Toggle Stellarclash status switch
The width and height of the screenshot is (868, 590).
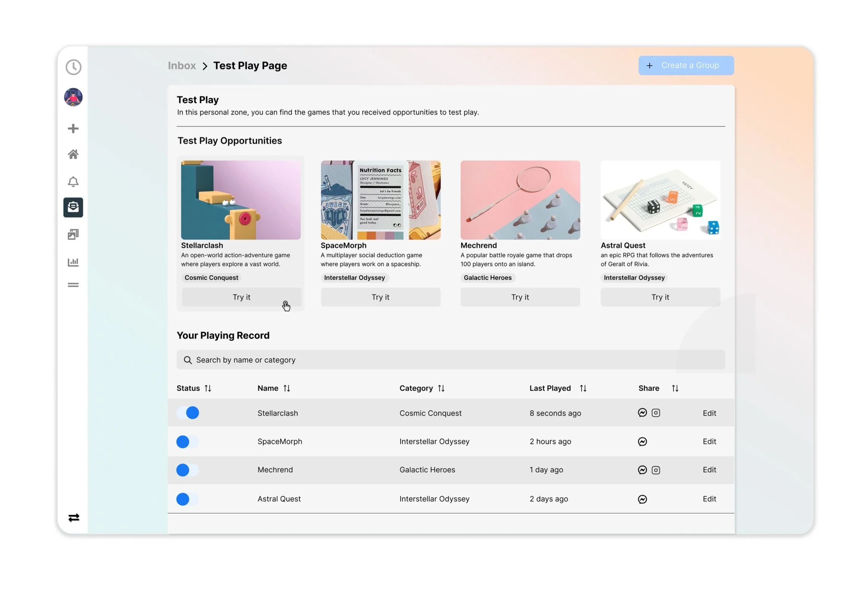tap(188, 413)
